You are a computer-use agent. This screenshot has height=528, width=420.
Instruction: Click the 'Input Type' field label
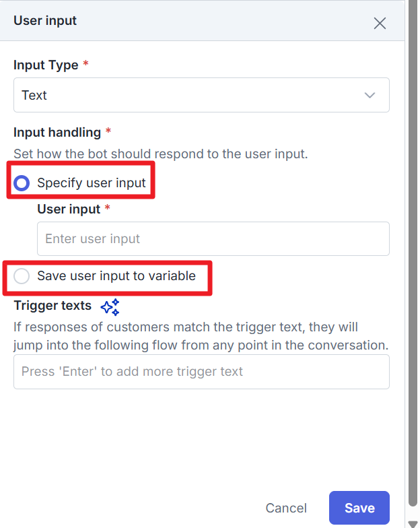46,65
